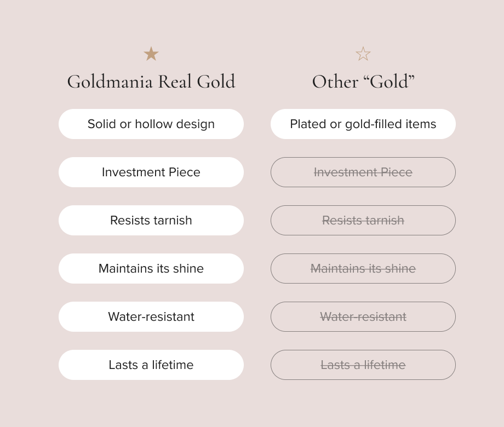The width and height of the screenshot is (504, 427).
Task: Click the white Investment Piece pill
Action: tap(151, 172)
